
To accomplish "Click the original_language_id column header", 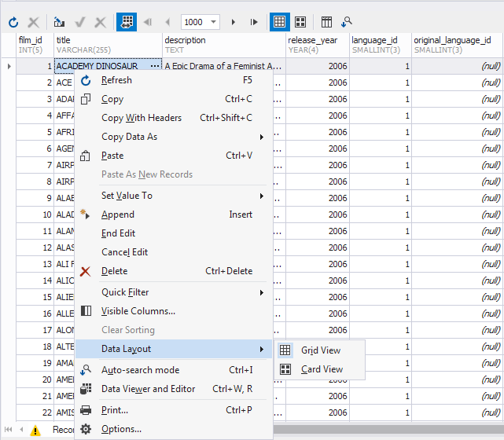I will (458, 45).
